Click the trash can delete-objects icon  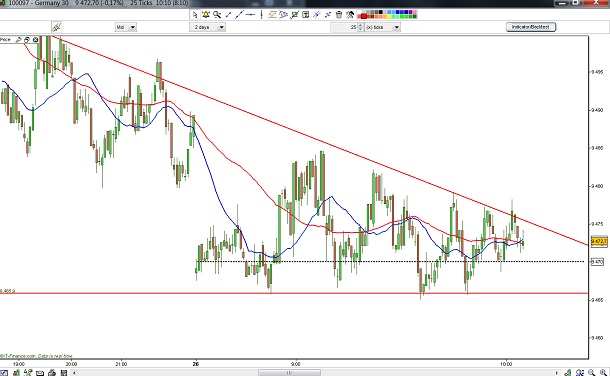click(339, 15)
